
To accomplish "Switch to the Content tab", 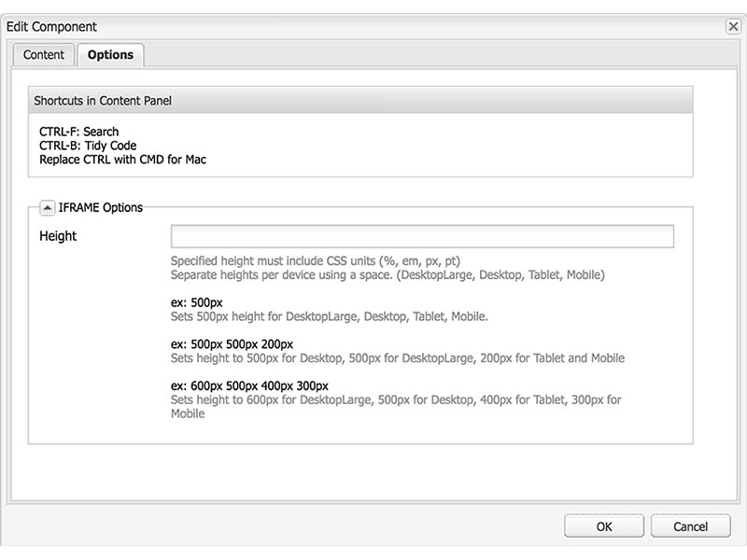I will 43,55.
